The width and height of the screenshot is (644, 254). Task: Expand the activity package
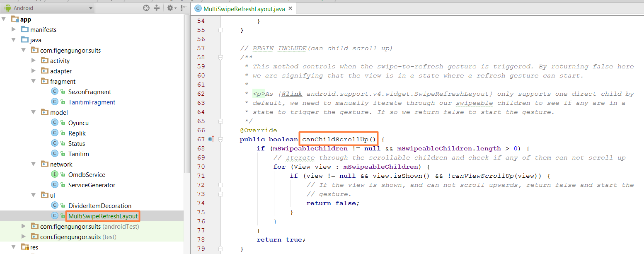tap(34, 60)
